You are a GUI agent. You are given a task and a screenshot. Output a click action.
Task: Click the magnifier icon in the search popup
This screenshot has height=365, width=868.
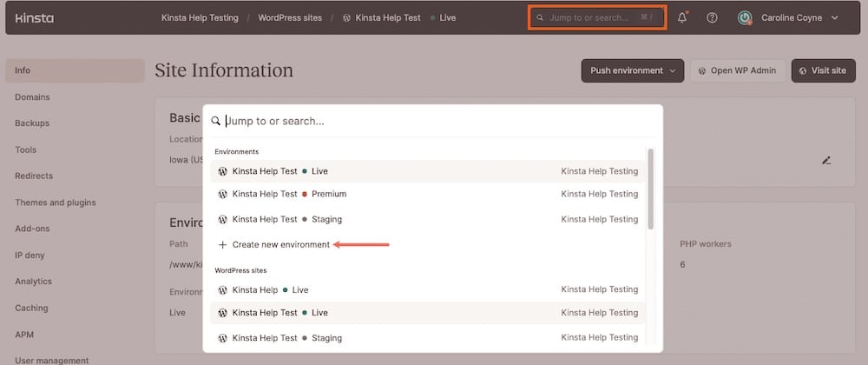click(x=216, y=121)
